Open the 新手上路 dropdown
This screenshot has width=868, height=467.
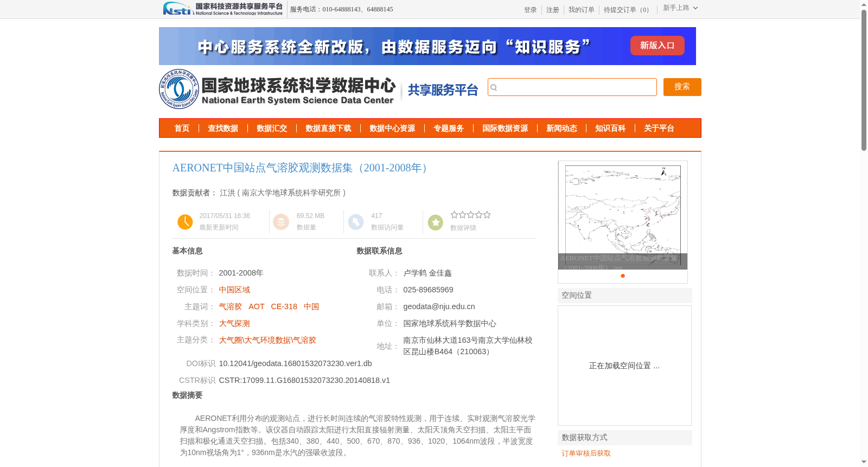click(680, 8)
